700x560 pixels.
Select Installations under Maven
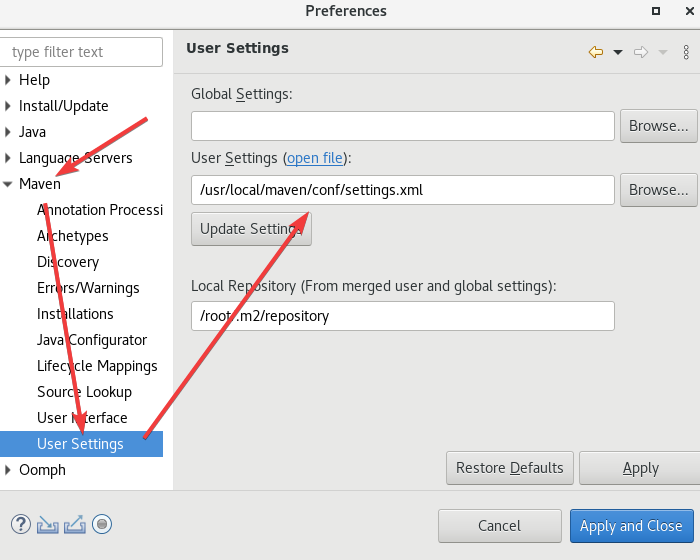coord(75,314)
